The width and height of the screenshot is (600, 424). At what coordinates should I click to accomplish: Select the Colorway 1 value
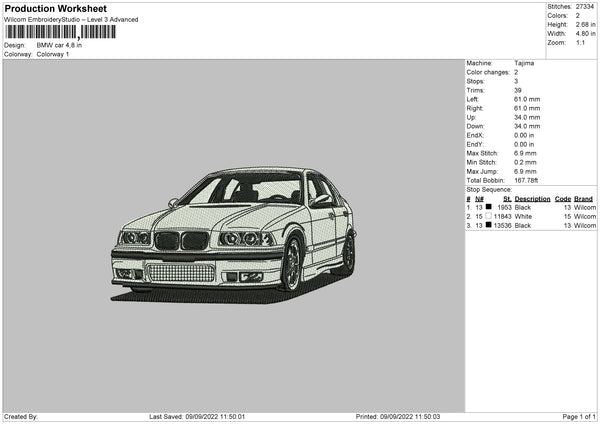pyautogui.click(x=53, y=54)
